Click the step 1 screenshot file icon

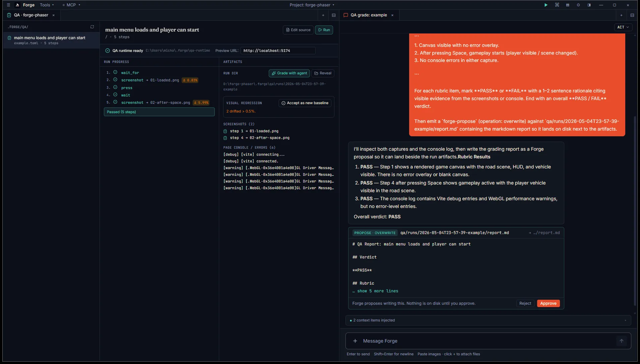(225, 131)
